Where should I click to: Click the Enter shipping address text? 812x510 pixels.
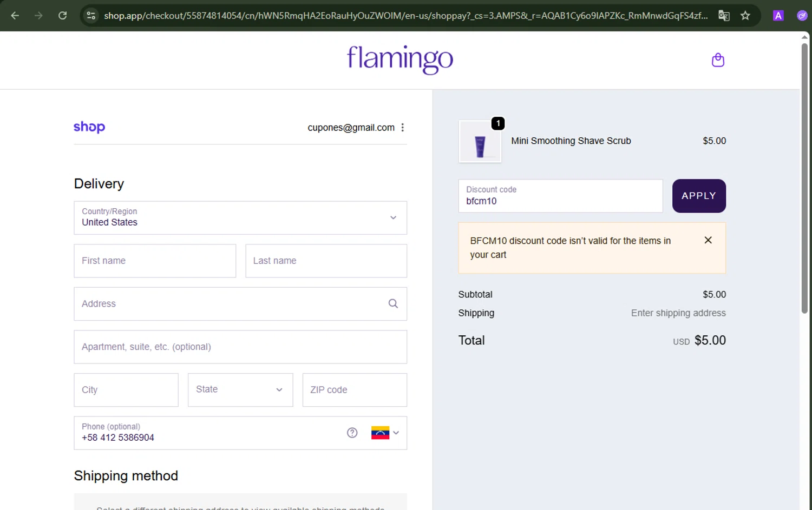tap(678, 313)
